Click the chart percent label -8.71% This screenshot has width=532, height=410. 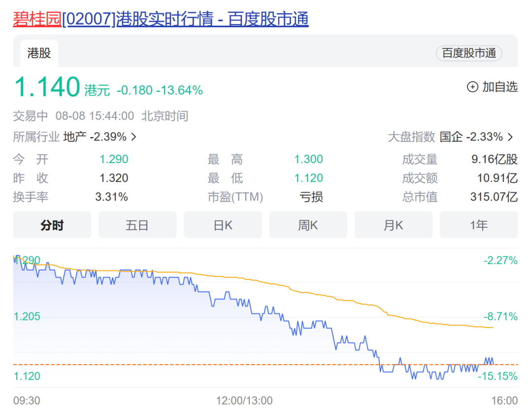coord(500,316)
